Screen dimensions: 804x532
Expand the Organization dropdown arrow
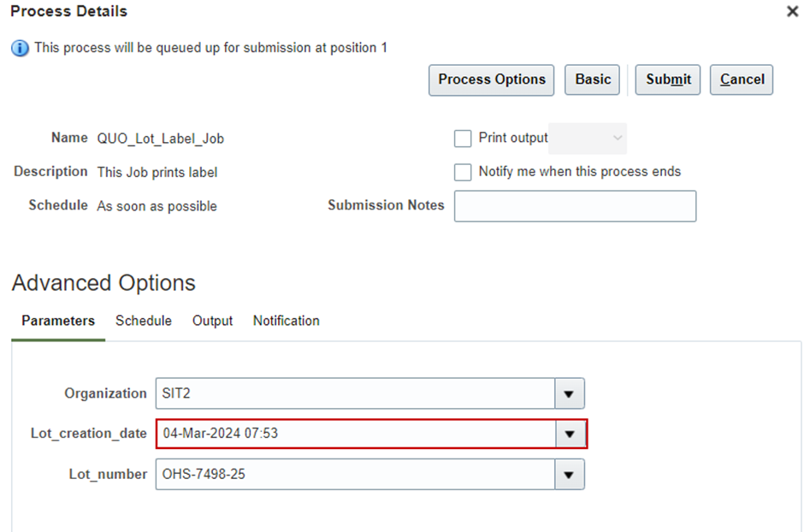tap(569, 393)
